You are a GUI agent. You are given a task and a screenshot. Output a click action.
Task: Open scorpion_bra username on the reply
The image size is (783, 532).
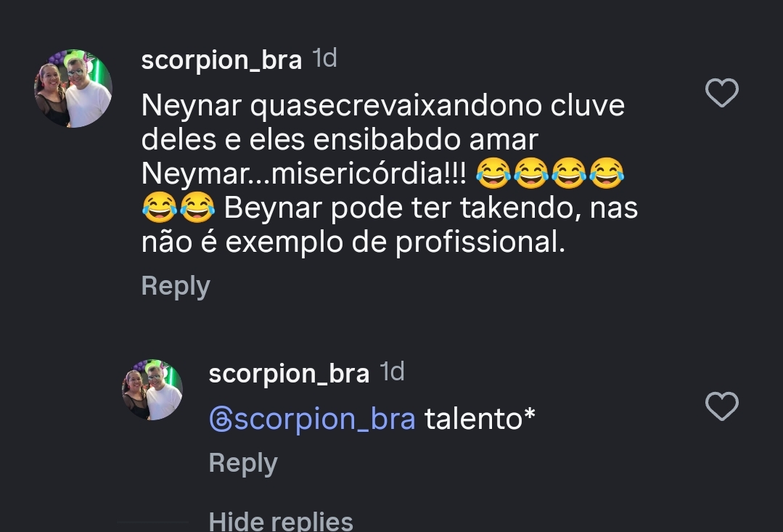pyautogui.click(x=289, y=374)
